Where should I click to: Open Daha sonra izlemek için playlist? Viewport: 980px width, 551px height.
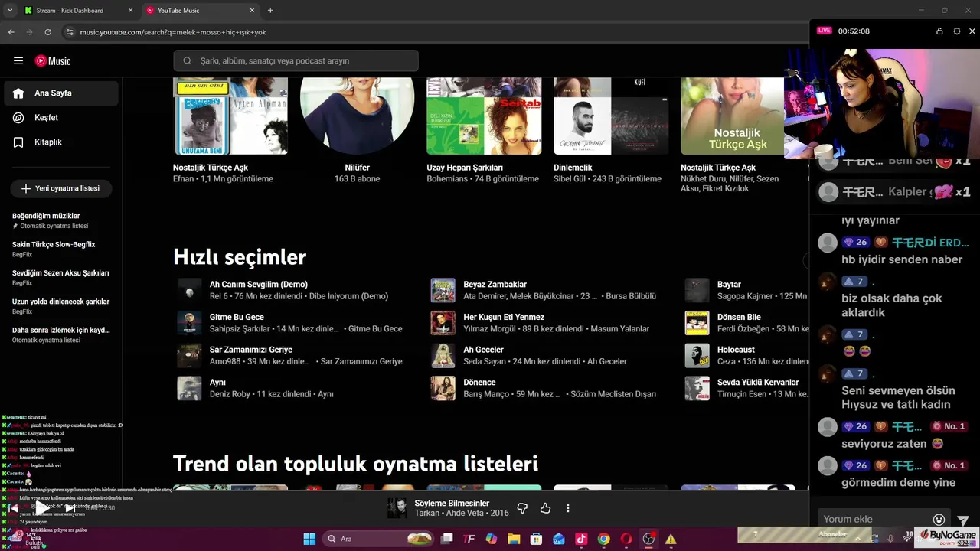61,334
